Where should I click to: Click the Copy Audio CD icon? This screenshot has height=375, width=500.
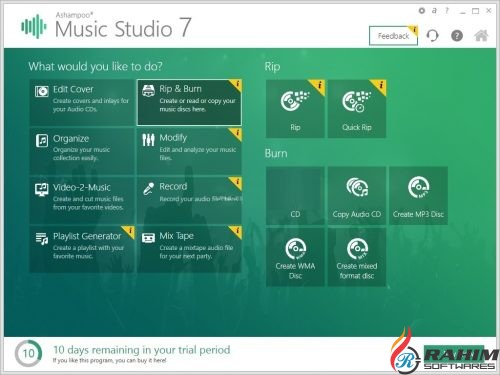[x=357, y=187]
